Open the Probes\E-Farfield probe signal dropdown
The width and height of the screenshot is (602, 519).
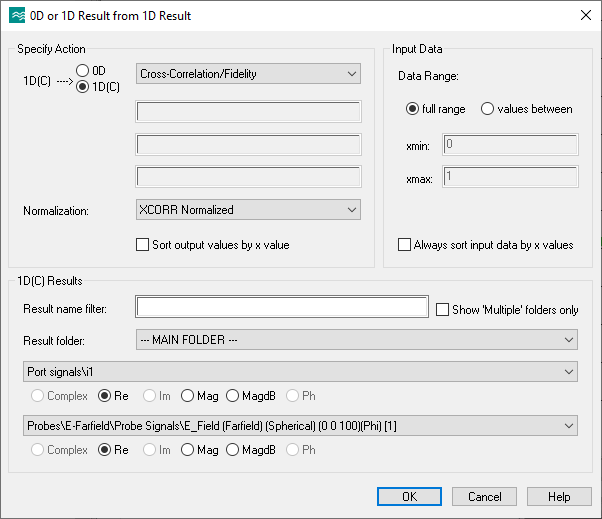click(300, 425)
